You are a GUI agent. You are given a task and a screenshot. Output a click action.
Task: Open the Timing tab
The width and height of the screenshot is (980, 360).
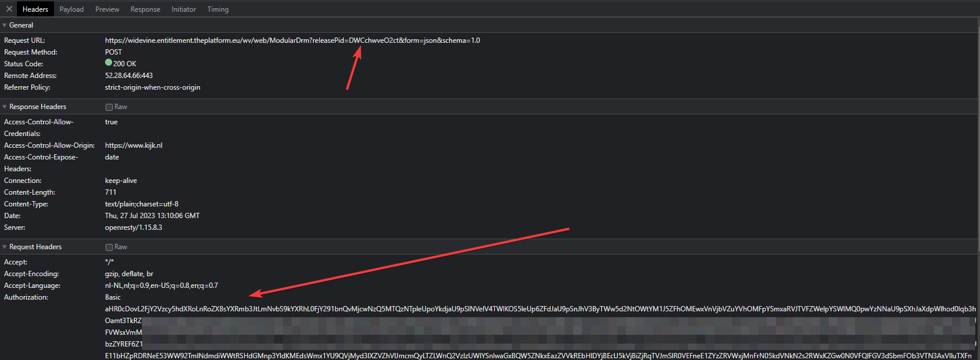(x=218, y=9)
